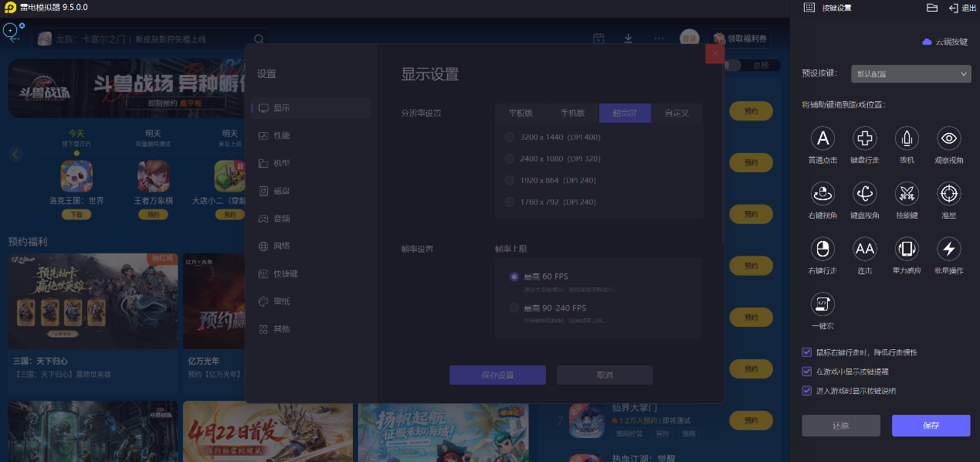Select 1920 x 864 resolution option
This screenshot has width=980, height=462.
[509, 180]
